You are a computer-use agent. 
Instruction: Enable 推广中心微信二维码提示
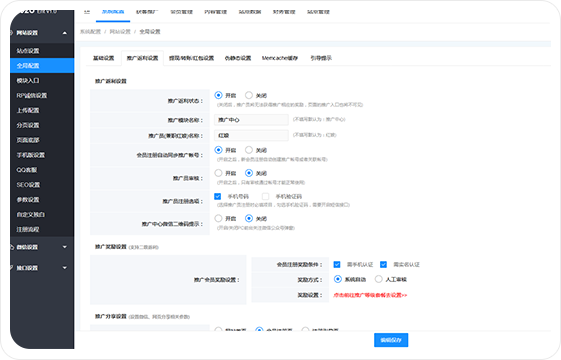(218, 218)
